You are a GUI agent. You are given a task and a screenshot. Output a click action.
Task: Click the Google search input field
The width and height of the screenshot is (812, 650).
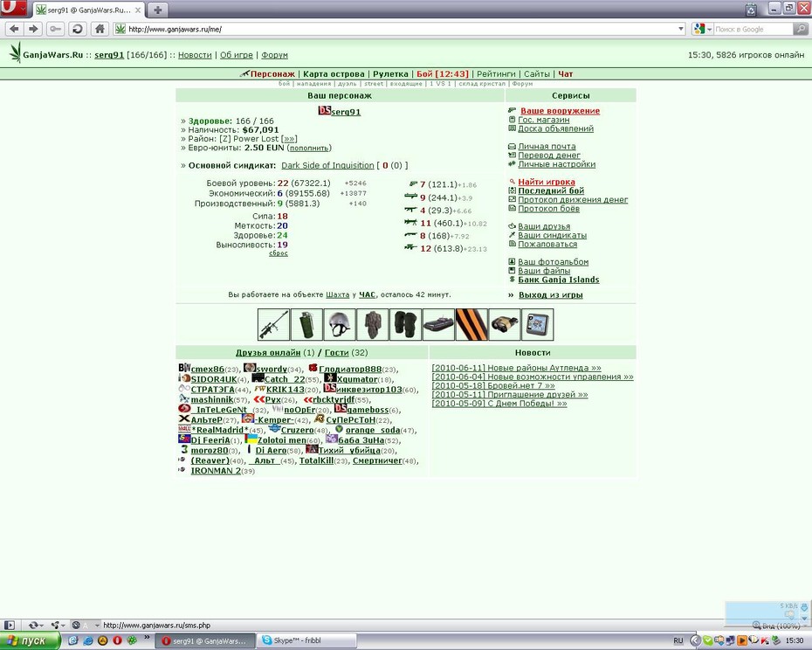click(753, 29)
